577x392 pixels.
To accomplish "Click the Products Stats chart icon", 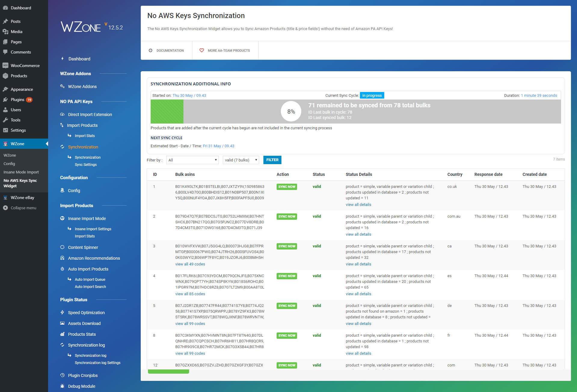I will 62,334.
